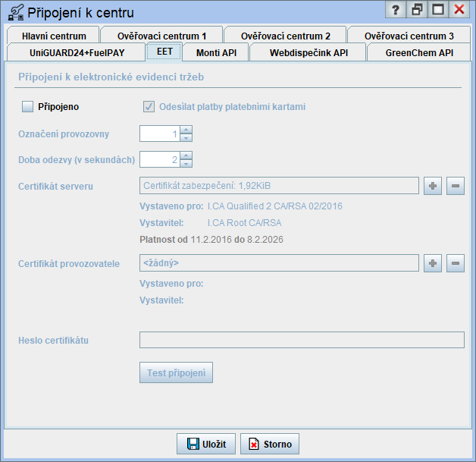This screenshot has width=476, height=462.
Task: Click the app icon in title bar
Action: pos(14,11)
